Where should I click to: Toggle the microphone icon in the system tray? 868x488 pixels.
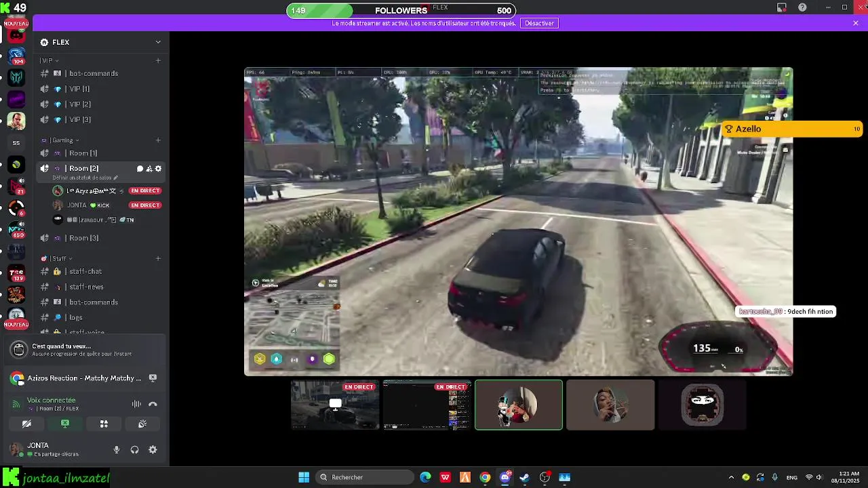(x=774, y=477)
